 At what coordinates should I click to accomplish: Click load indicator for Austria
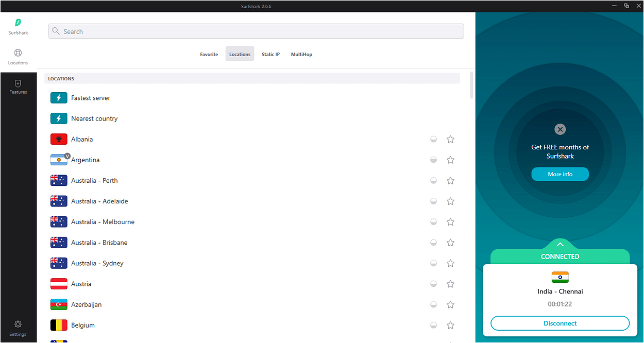pos(434,284)
